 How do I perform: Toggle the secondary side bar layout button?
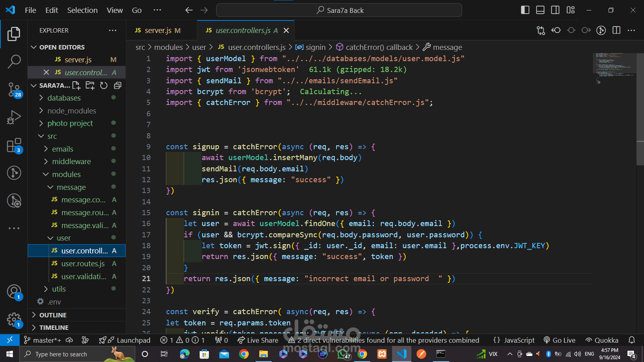pyautogui.click(x=555, y=10)
